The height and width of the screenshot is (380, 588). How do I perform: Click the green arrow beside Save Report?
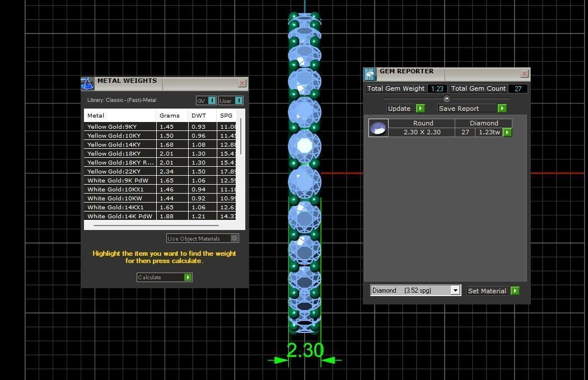[x=502, y=109]
